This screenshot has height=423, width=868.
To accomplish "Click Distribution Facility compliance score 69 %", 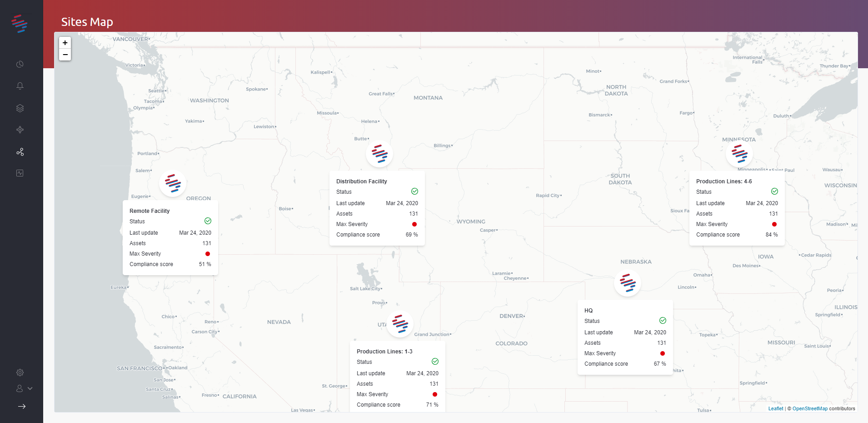I will (x=412, y=235).
